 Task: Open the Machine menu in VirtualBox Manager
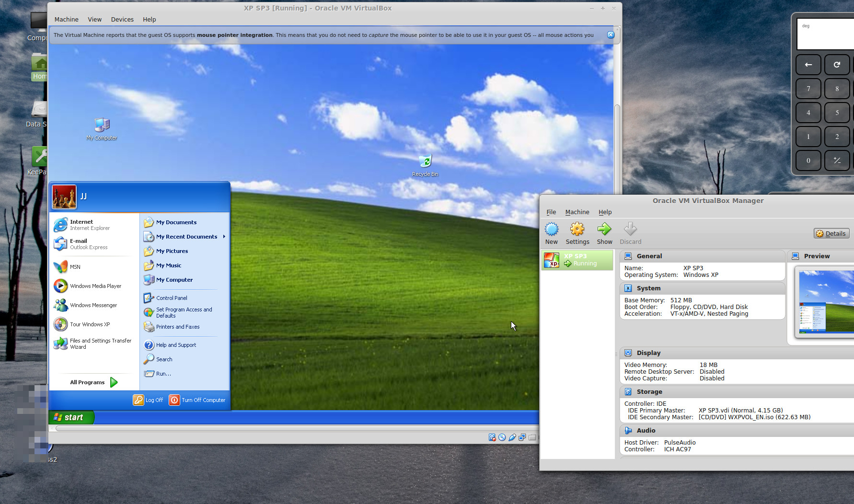point(577,212)
